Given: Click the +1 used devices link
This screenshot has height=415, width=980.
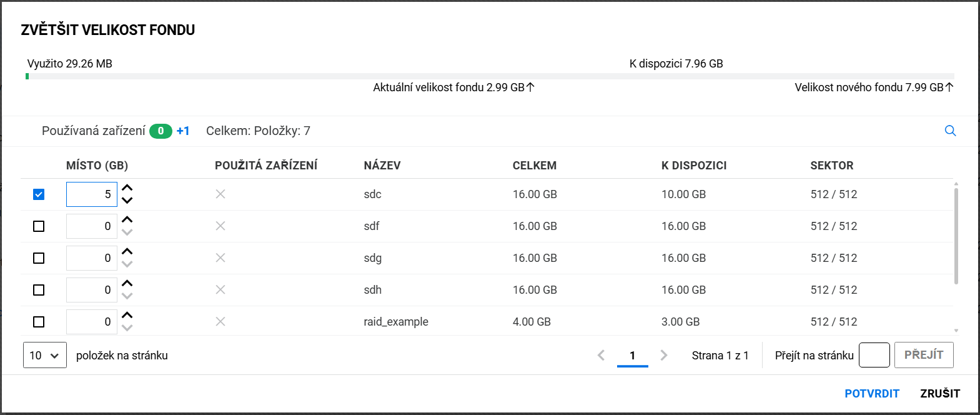Looking at the screenshot, I should coord(183,131).
